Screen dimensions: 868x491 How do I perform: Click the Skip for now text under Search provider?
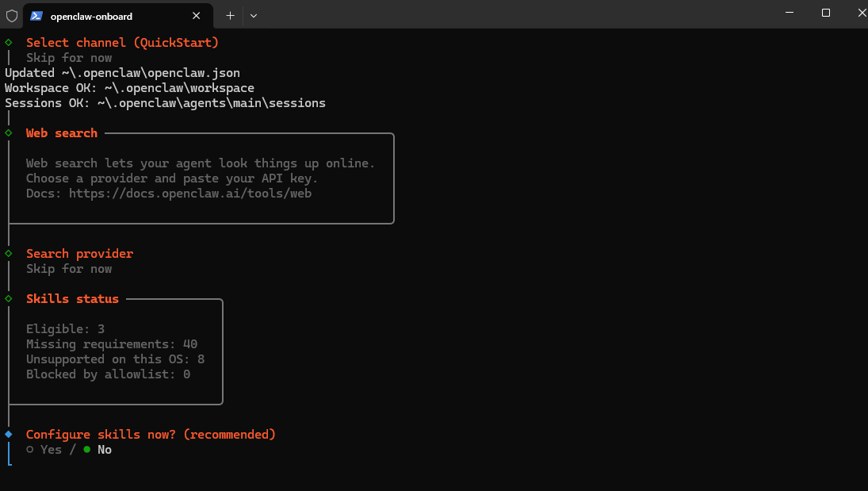[x=69, y=269]
